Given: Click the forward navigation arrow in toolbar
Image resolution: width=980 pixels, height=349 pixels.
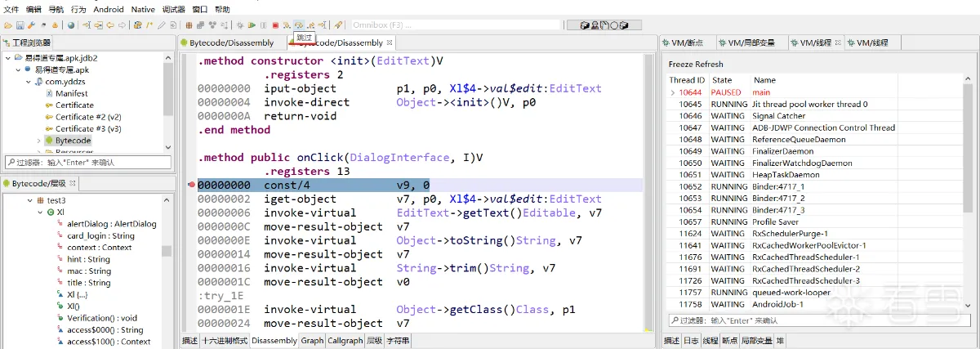Looking at the screenshot, I should [122, 25].
